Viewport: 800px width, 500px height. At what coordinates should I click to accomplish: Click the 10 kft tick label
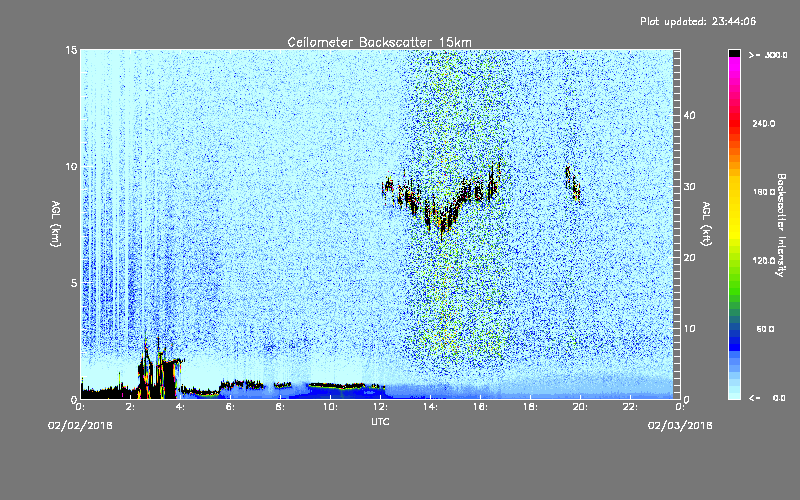tap(689, 328)
